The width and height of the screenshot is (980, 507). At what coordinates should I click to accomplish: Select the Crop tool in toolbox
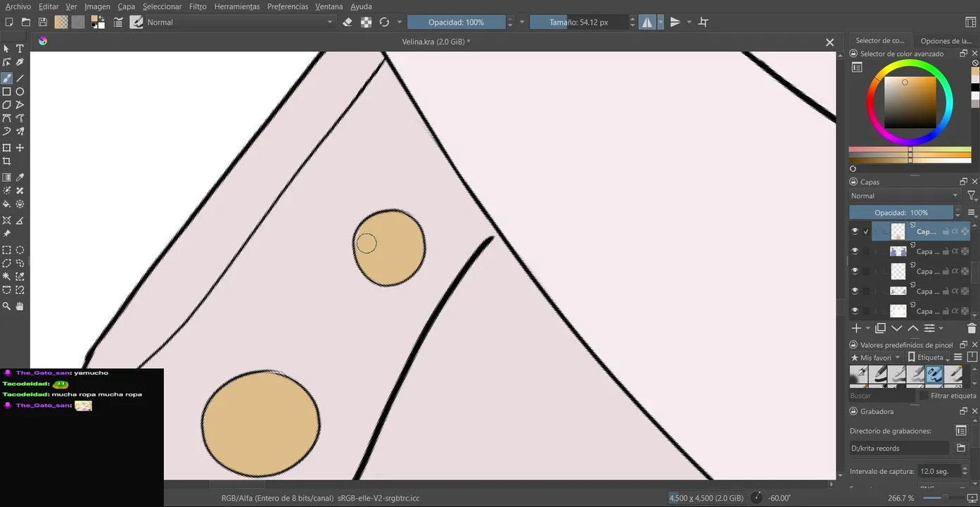pos(6,161)
